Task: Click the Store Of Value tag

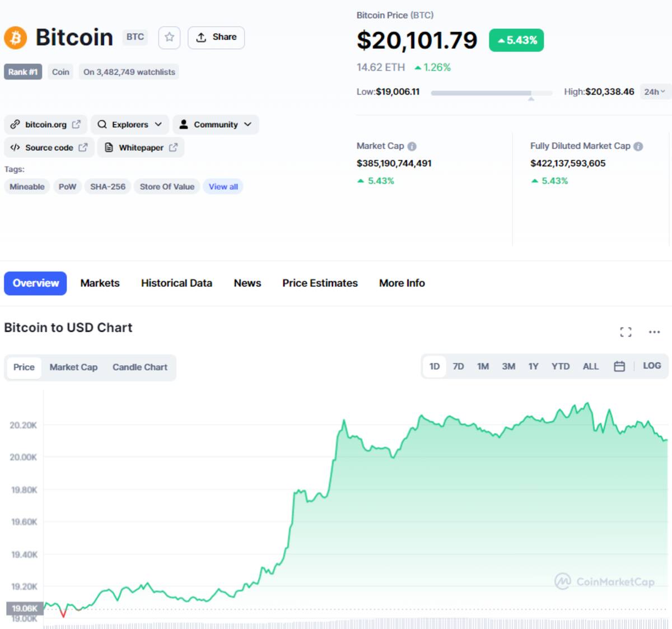Action: tap(167, 187)
